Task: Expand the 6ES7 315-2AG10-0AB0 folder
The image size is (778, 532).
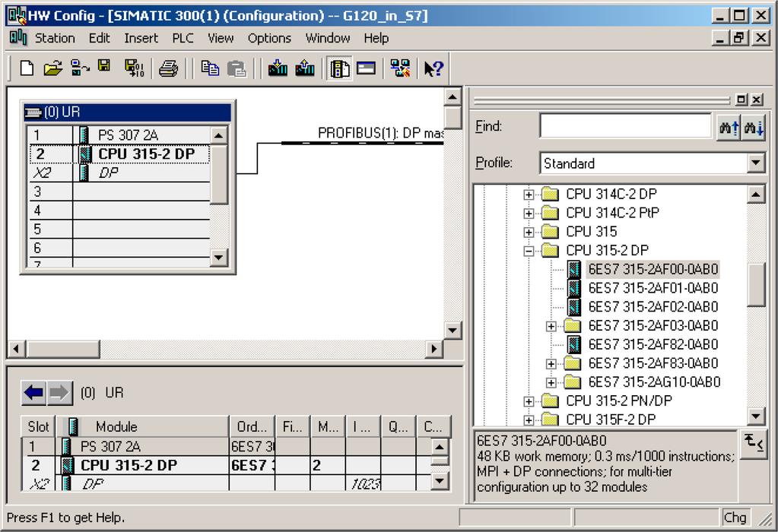Action: 551,383
